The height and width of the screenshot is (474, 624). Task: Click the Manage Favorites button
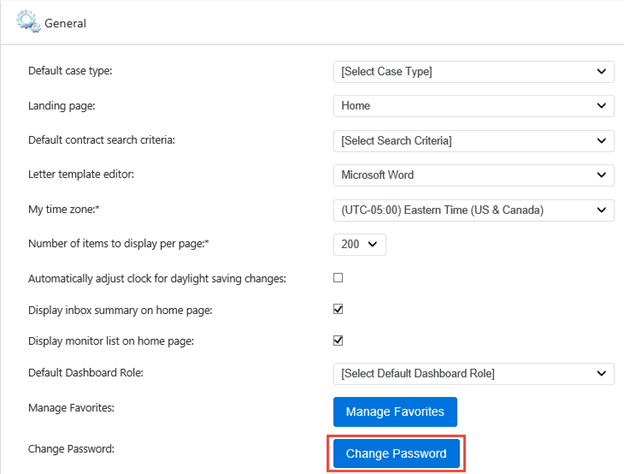coord(395,412)
